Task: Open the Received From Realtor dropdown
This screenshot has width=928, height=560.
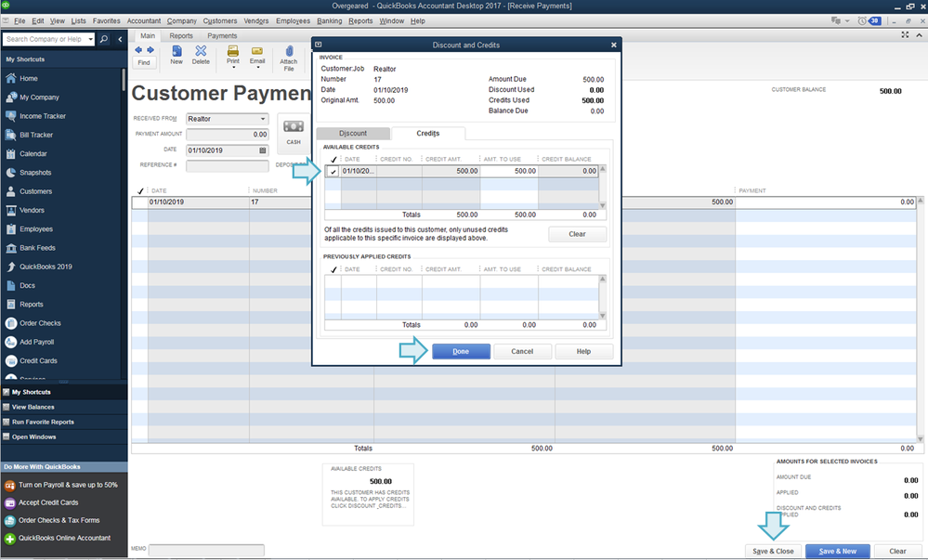Action: (263, 119)
